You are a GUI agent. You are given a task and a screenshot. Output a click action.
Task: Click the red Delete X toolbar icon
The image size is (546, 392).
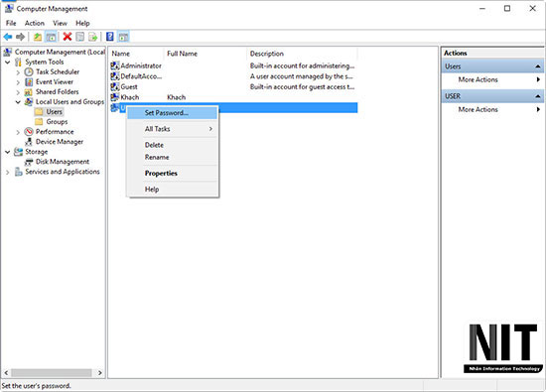point(68,36)
